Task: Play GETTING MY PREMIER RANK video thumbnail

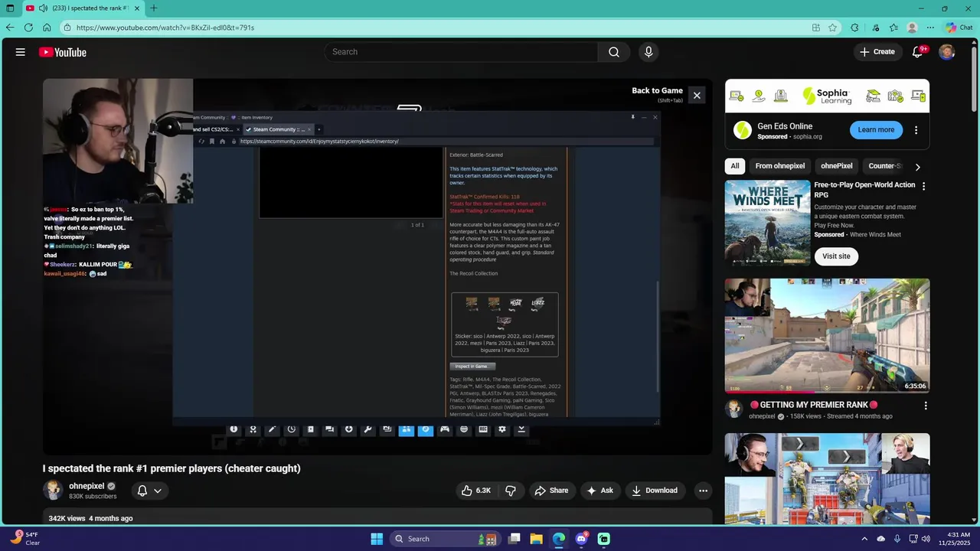Action: coord(828,336)
